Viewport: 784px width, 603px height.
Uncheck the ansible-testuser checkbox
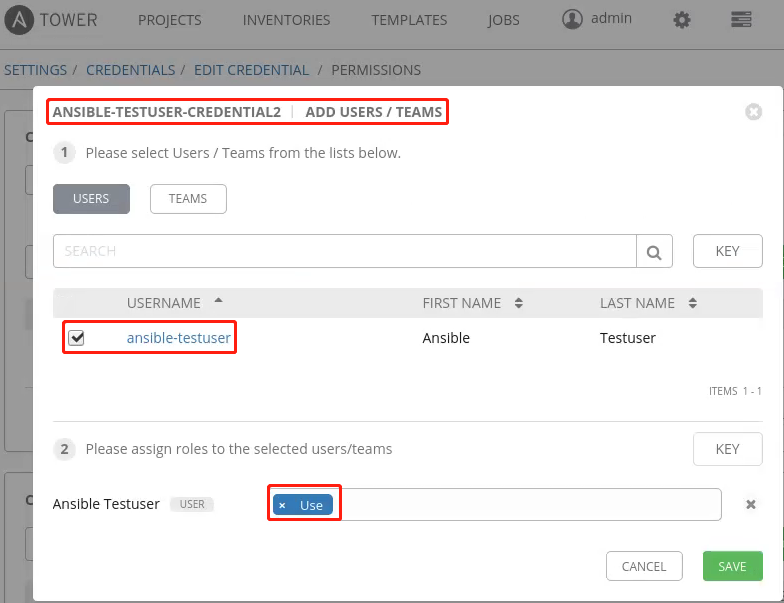(x=77, y=338)
